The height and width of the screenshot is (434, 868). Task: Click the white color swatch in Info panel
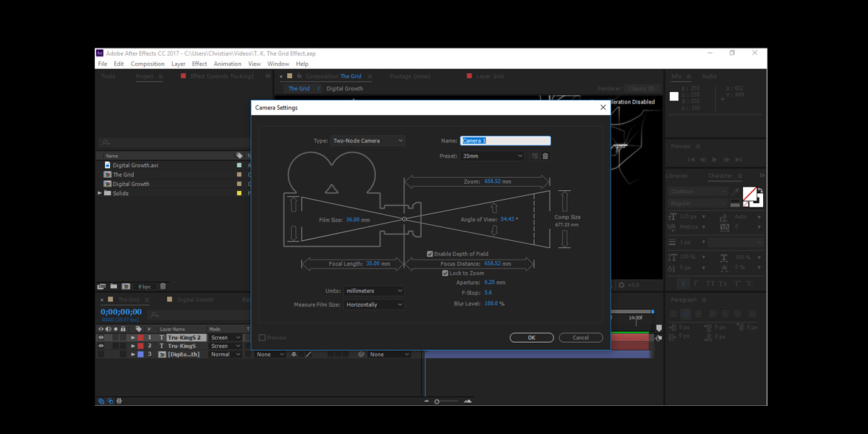click(x=674, y=96)
